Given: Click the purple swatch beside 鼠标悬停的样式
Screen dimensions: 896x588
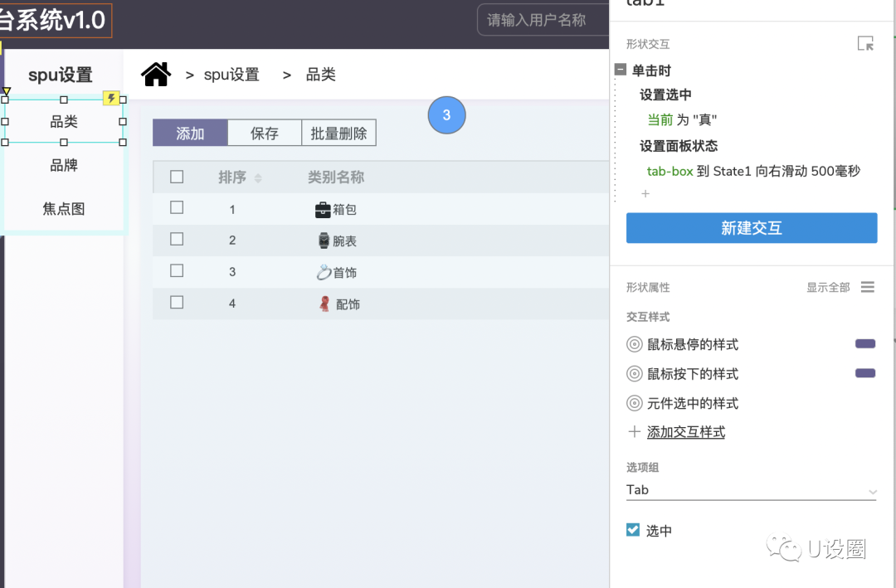Looking at the screenshot, I should tap(865, 343).
